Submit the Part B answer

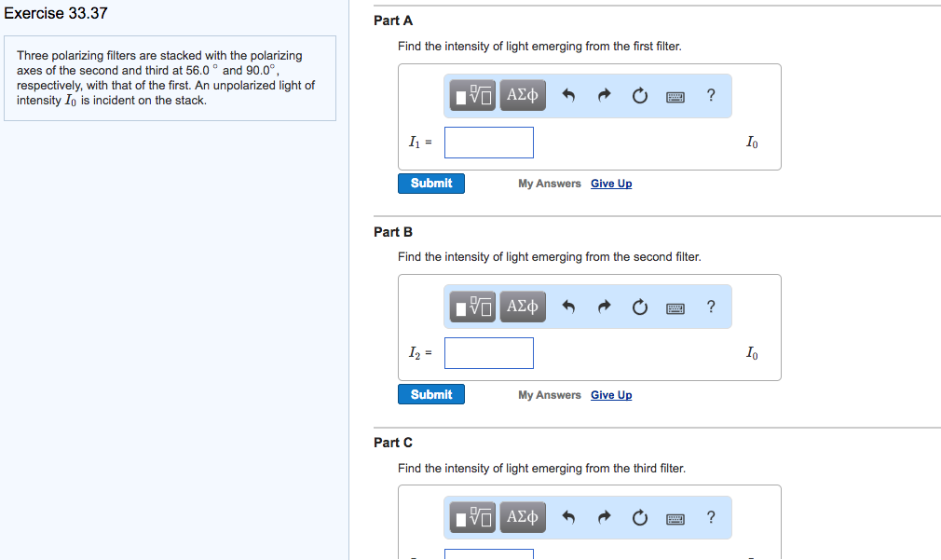point(431,395)
